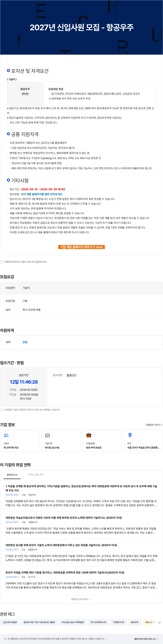Click the location pin icon on 위치 card
Image resolution: width=163 pixels, height=644 pixels.
point(130,435)
